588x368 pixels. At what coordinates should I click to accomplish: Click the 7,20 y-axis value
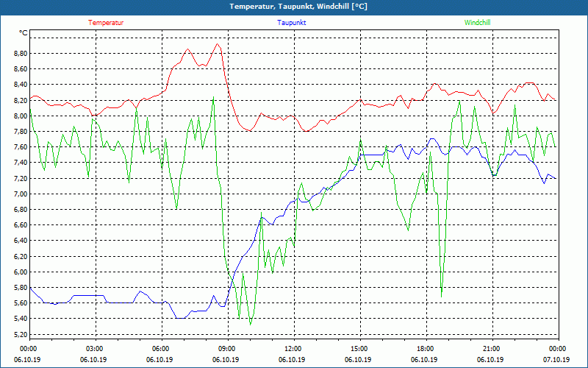[21, 178]
